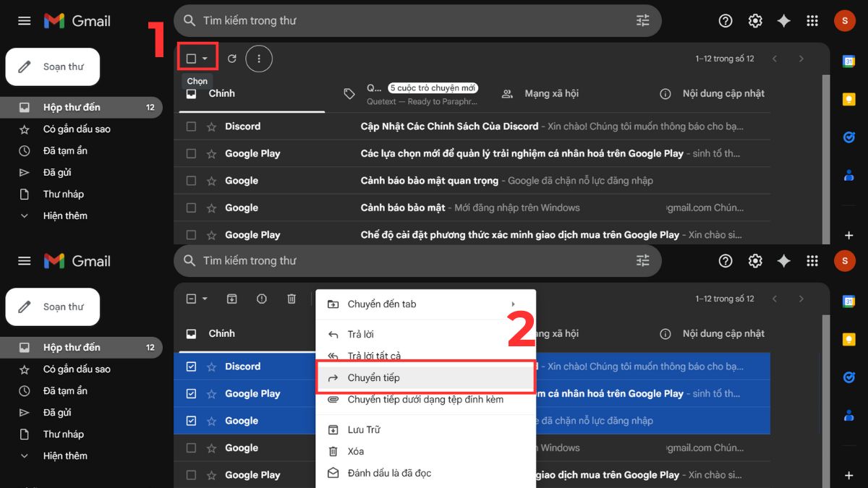Get add-ons plus icon in upper Gmail
This screenshot has height=488, width=868.
point(849,235)
